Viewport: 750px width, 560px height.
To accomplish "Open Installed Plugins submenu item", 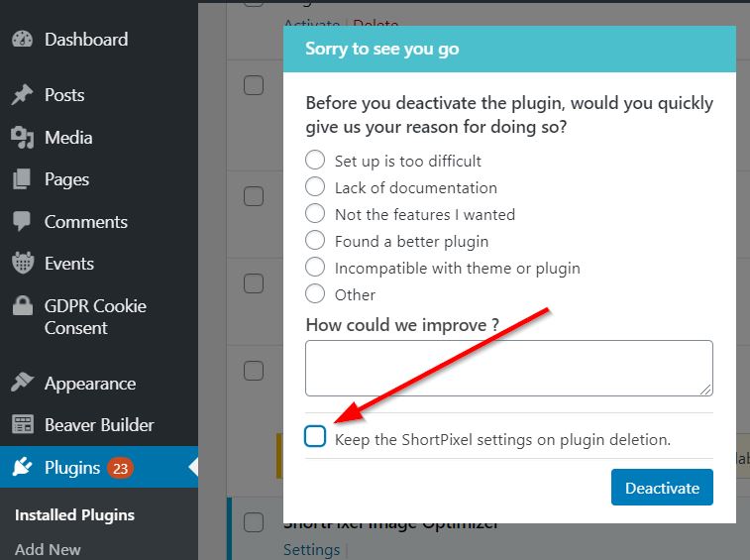I will tap(74, 515).
